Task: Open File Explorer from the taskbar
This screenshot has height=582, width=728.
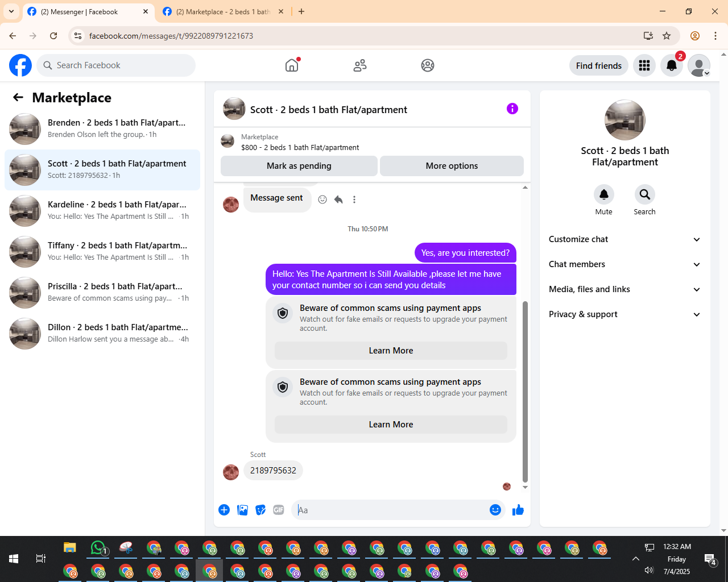Action: [x=70, y=548]
